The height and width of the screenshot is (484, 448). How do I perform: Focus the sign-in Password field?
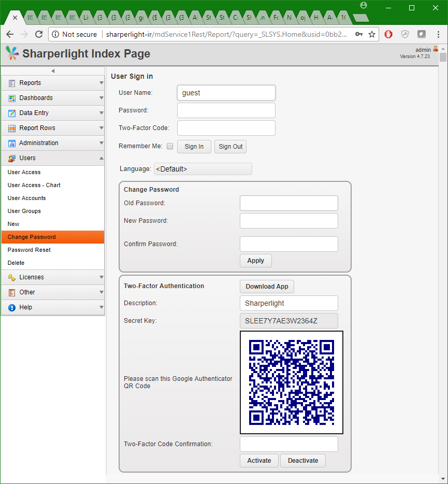226,110
